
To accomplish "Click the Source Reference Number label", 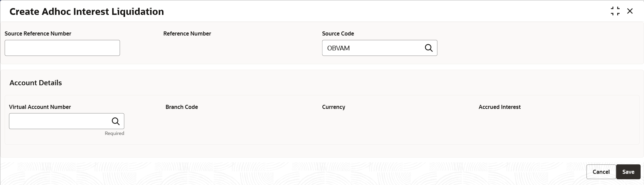I will pos(38,33).
